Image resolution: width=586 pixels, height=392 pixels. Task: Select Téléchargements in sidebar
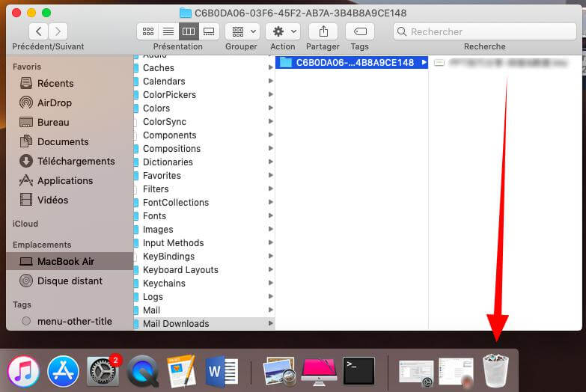pos(76,161)
